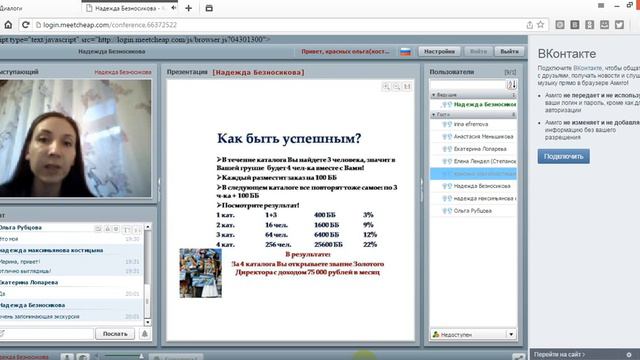Sort the users list with the A-Z icon
Viewport: 640px width, 360px height.
511,84
